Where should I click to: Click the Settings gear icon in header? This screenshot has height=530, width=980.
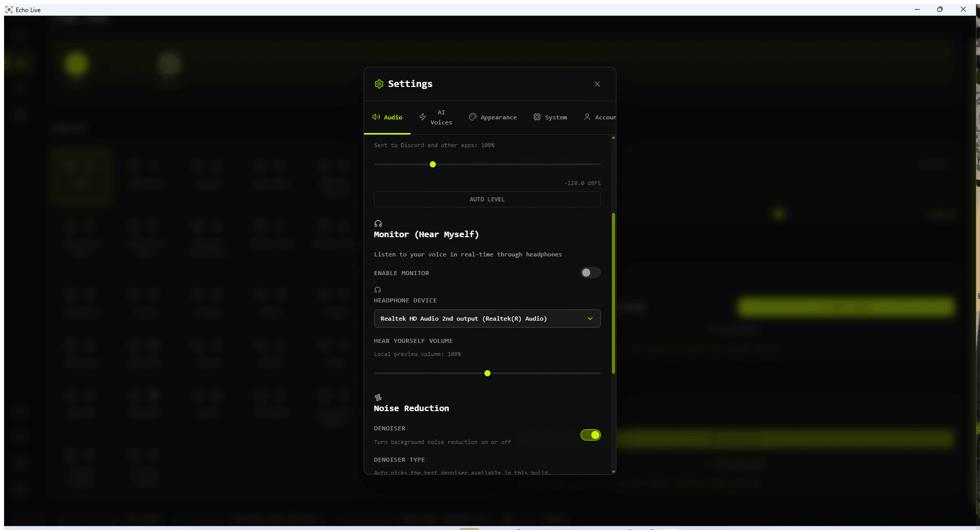point(379,84)
